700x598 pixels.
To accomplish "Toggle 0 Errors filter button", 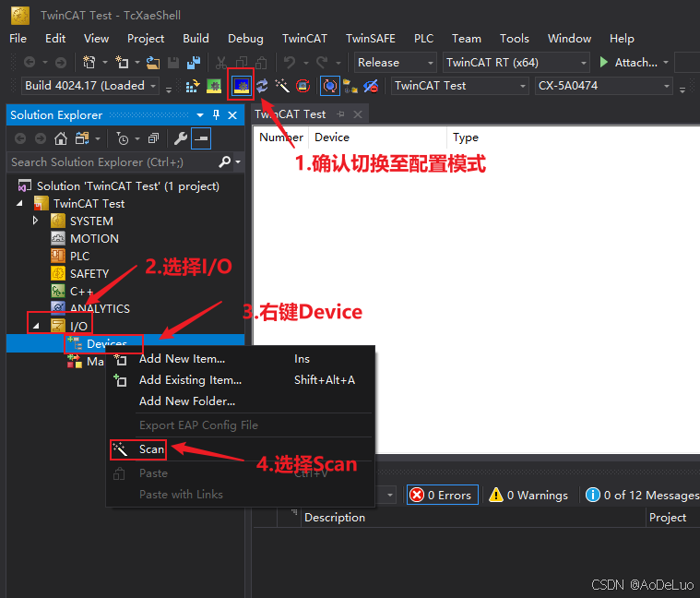I will click(x=443, y=495).
